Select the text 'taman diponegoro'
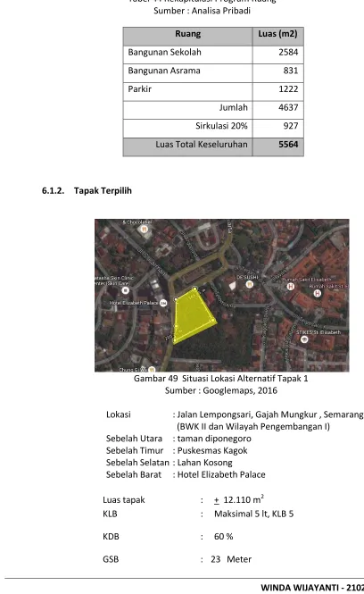This screenshot has height=594, width=364. tap(214, 439)
